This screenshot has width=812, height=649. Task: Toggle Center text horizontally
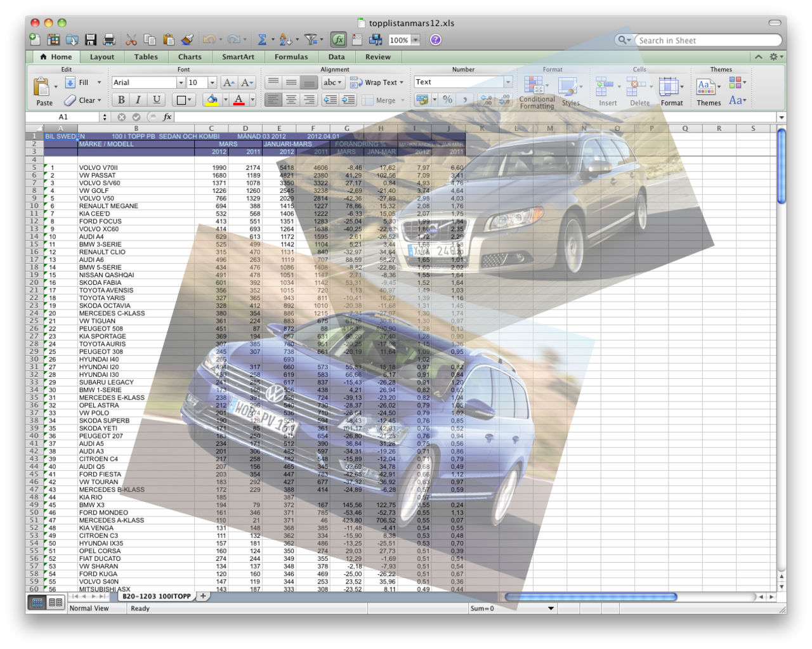[291, 100]
